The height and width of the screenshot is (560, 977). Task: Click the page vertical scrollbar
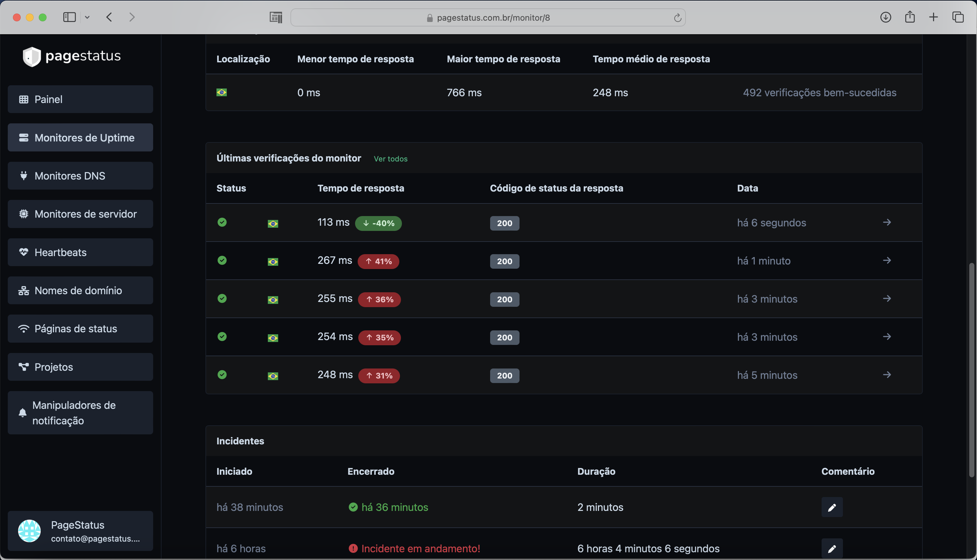pyautogui.click(x=972, y=369)
